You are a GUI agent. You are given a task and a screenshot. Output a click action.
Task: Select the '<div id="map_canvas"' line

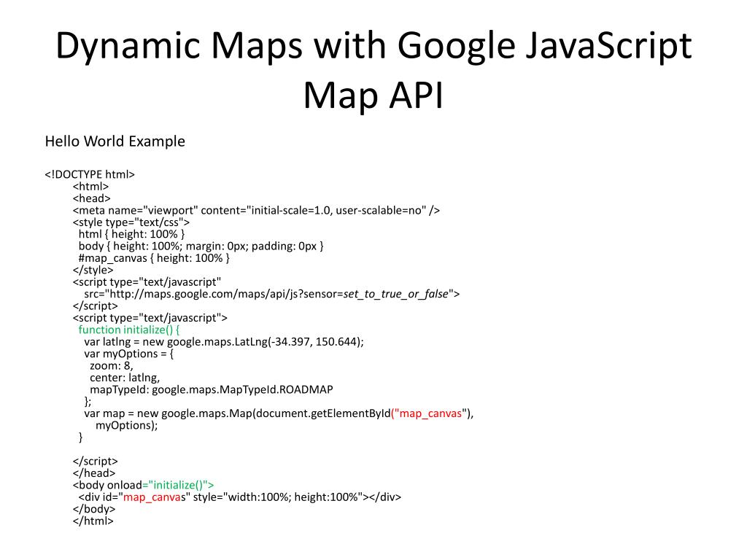(240, 497)
